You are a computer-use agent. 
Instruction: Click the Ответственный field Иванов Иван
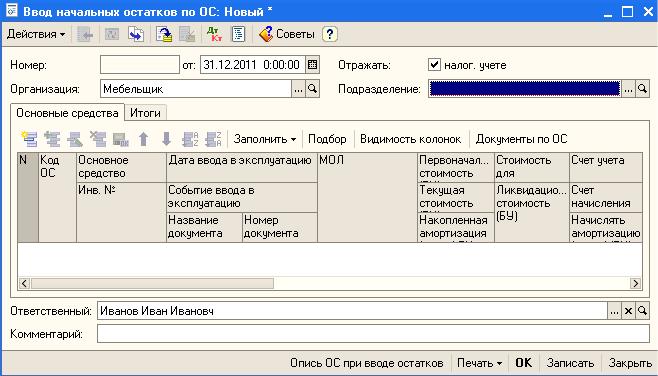pyautogui.click(x=352, y=311)
